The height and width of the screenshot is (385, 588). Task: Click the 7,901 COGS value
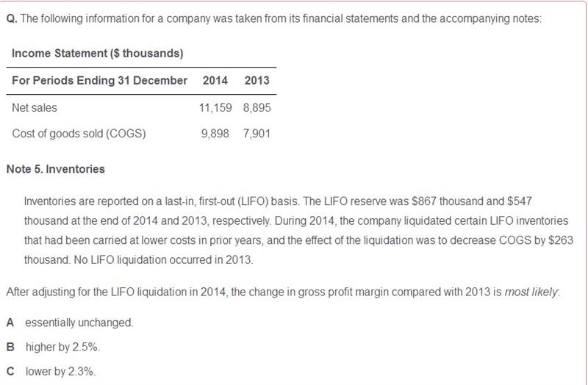(x=257, y=134)
